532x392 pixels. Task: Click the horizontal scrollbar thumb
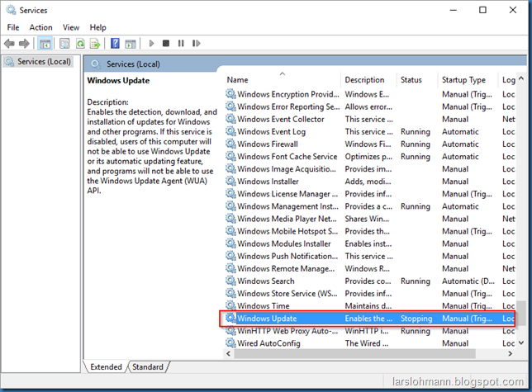pos(354,354)
